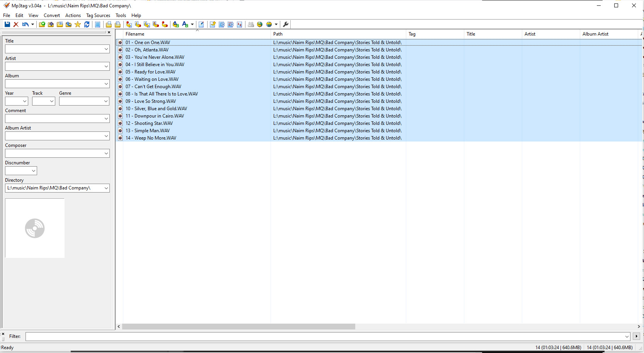Close the tag panel with X
The width and height of the screenshot is (644, 353).
coord(109,32)
